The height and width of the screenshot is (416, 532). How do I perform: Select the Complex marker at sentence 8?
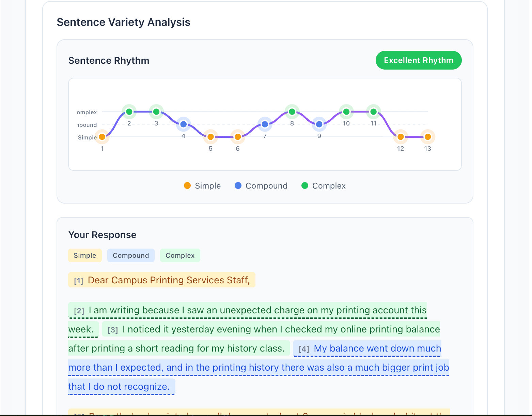coord(292,111)
